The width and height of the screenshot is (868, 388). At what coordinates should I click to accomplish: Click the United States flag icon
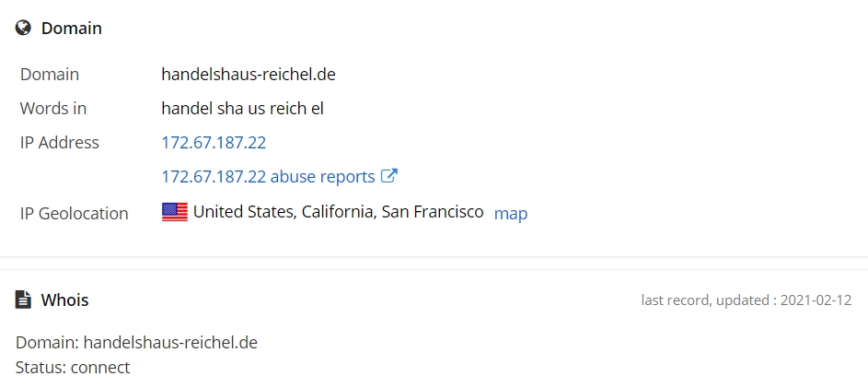[x=174, y=212]
